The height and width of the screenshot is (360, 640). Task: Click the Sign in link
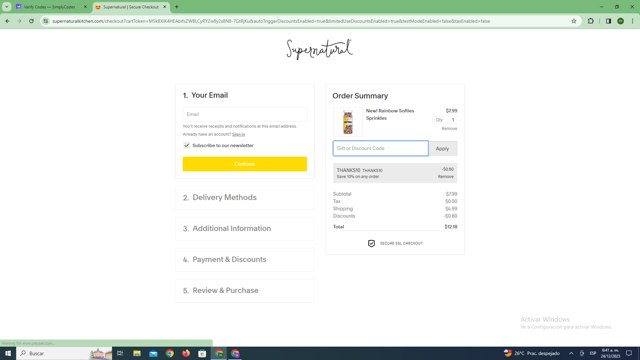[x=238, y=134]
